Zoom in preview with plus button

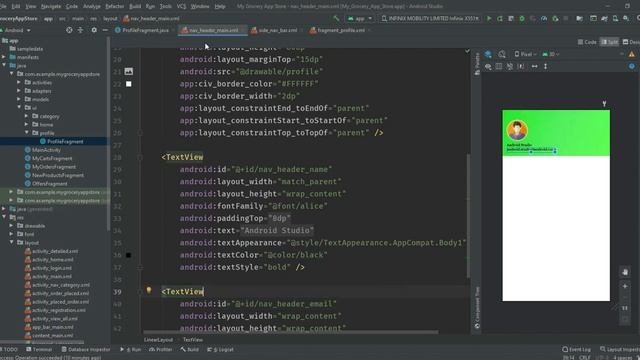[625, 287]
